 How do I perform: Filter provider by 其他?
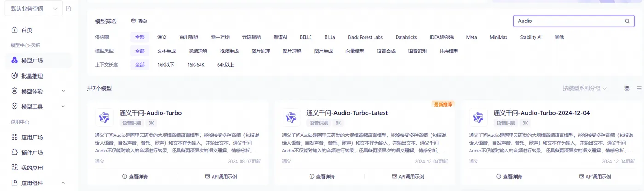coord(559,37)
